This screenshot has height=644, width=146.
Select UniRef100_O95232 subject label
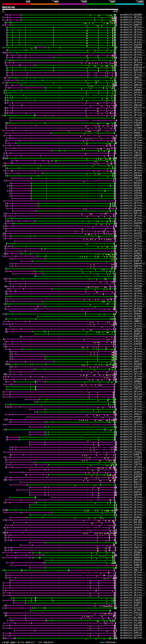click(x=131, y=633)
